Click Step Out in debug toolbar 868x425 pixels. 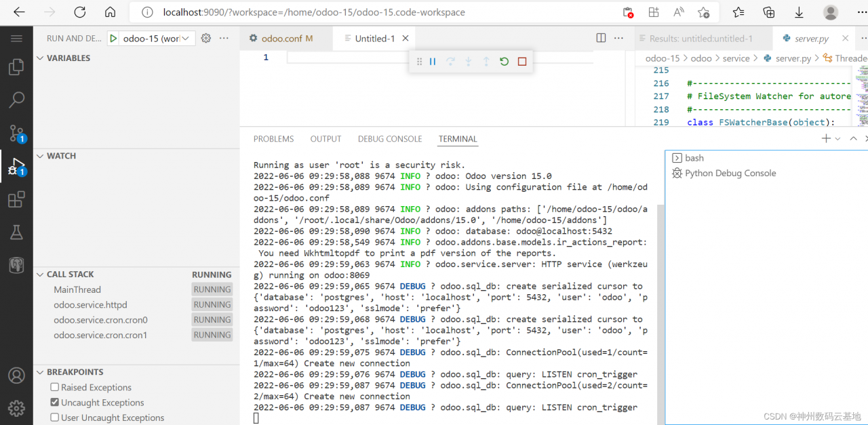(486, 62)
